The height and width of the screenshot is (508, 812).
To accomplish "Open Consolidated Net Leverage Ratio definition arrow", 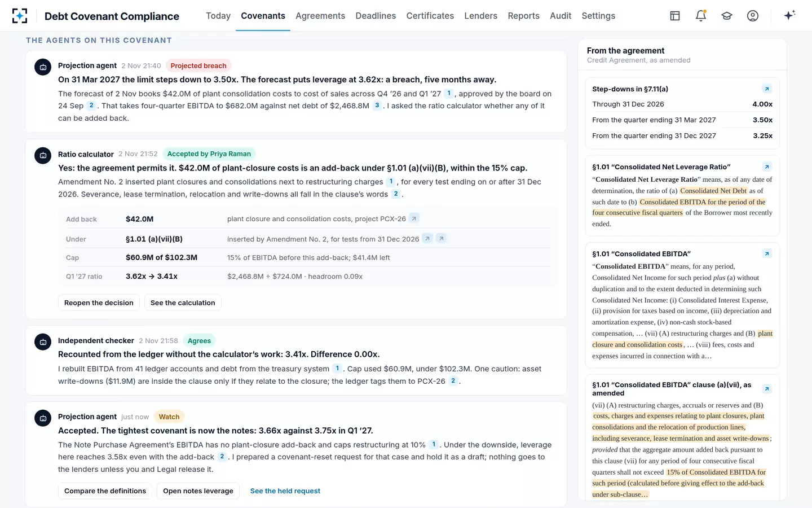I will 767,167.
